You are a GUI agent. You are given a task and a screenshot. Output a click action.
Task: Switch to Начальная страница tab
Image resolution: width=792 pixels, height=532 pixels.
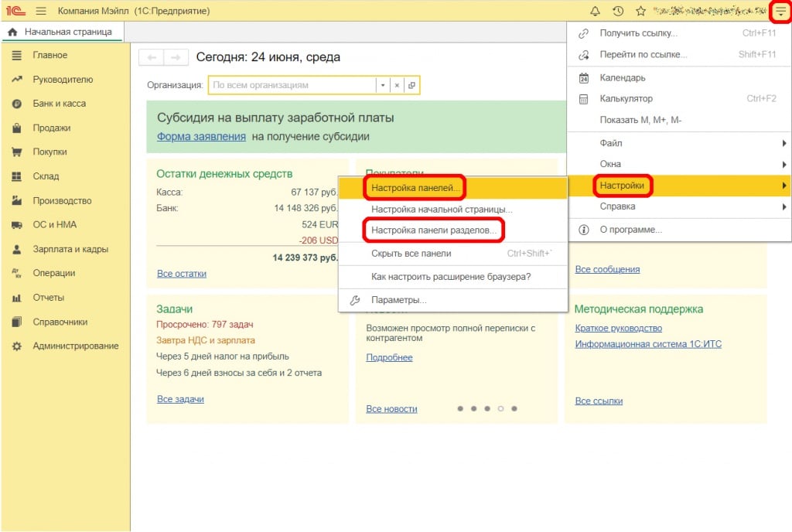[61, 32]
